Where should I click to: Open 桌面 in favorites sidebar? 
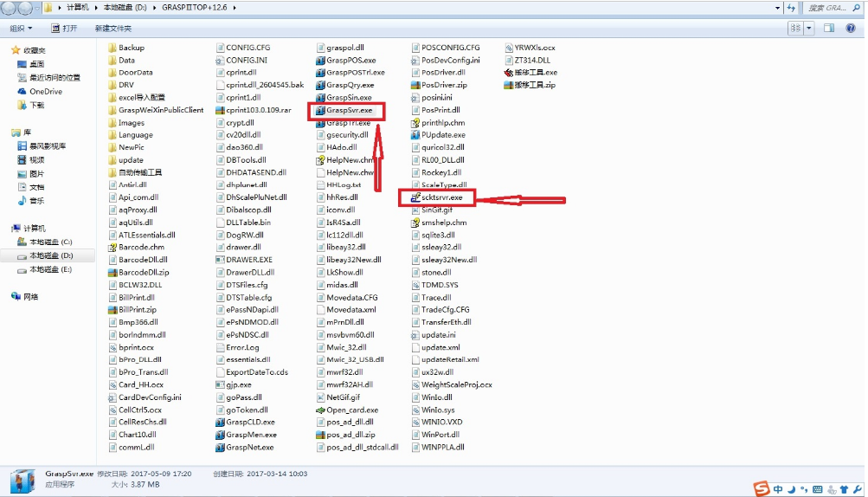(x=31, y=64)
